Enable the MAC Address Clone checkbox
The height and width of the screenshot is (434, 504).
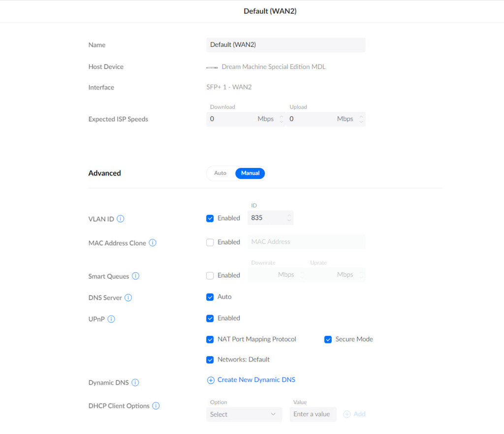coord(210,242)
